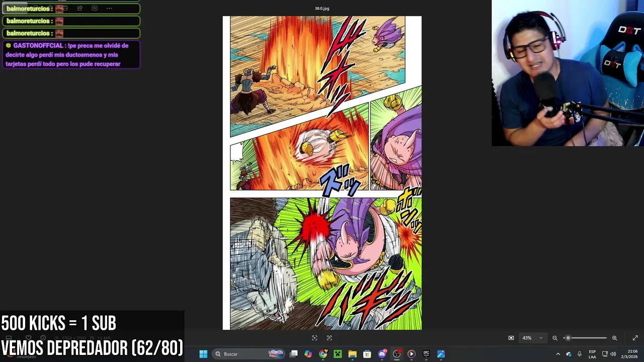Open File Explorer from the taskbar
This screenshot has width=644, height=362.
pyautogui.click(x=352, y=354)
